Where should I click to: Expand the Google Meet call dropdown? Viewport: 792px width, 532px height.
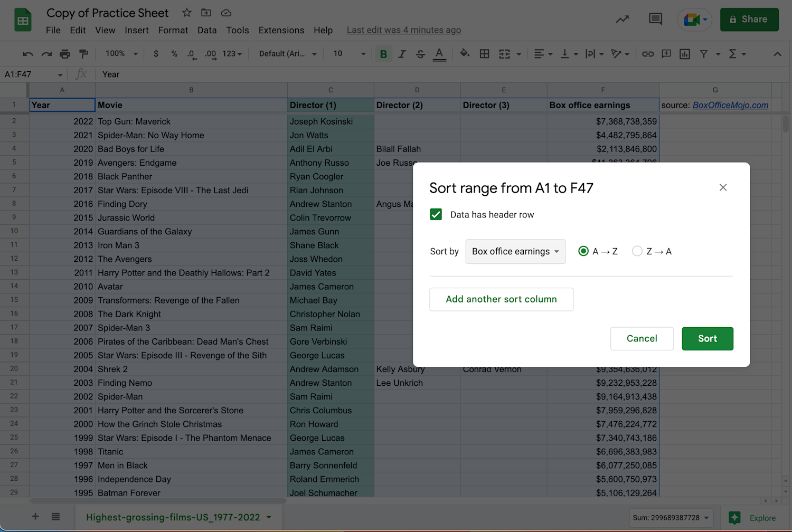pos(705,20)
